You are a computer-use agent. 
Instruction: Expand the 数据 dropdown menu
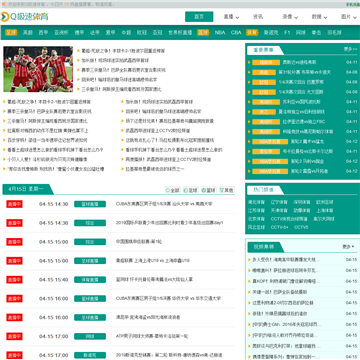[319, 17]
